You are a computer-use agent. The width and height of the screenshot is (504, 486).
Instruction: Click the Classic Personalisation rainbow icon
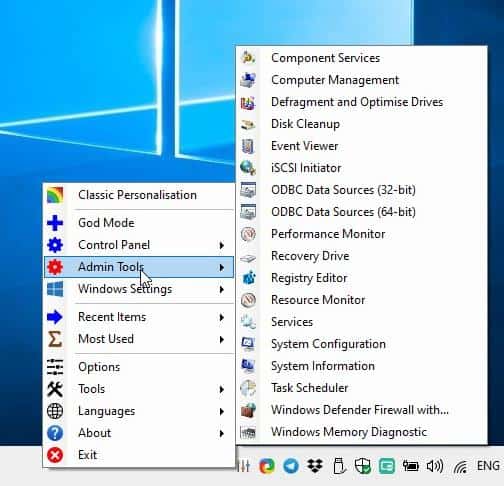[x=55, y=195]
